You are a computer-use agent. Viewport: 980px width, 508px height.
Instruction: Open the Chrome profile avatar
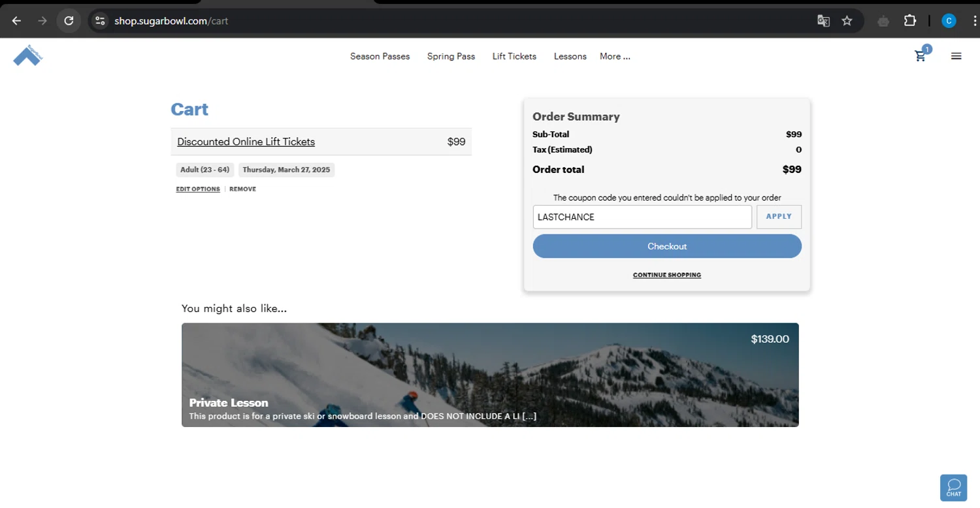tap(949, 21)
